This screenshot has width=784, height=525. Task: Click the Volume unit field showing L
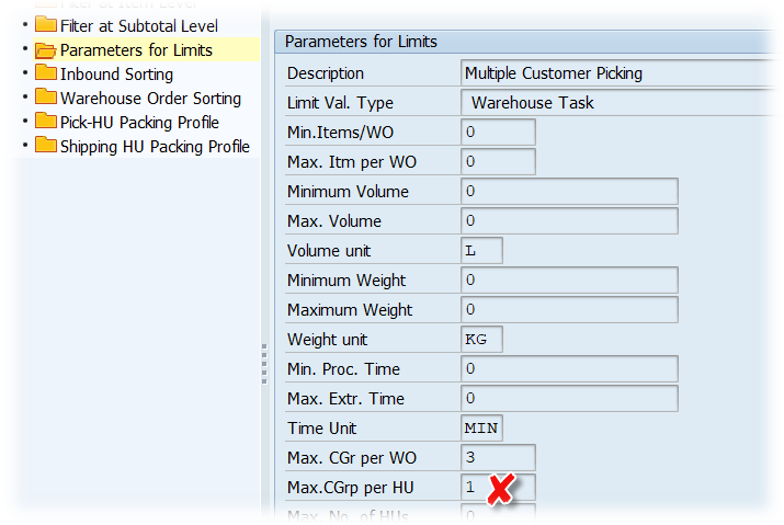tap(482, 250)
